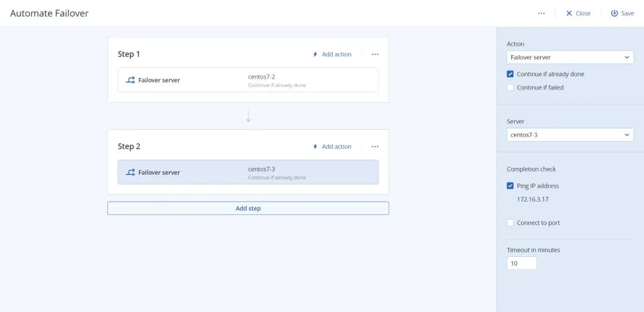Open the Action dropdown showing Failover server
Image resolution: width=644 pixels, height=312 pixels.
(570, 58)
